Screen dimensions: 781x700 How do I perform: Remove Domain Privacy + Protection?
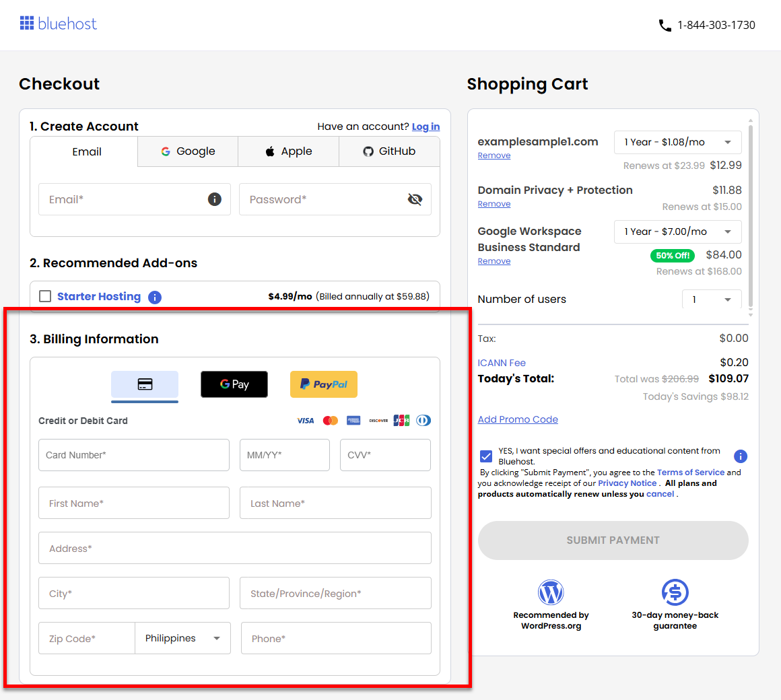pos(494,204)
